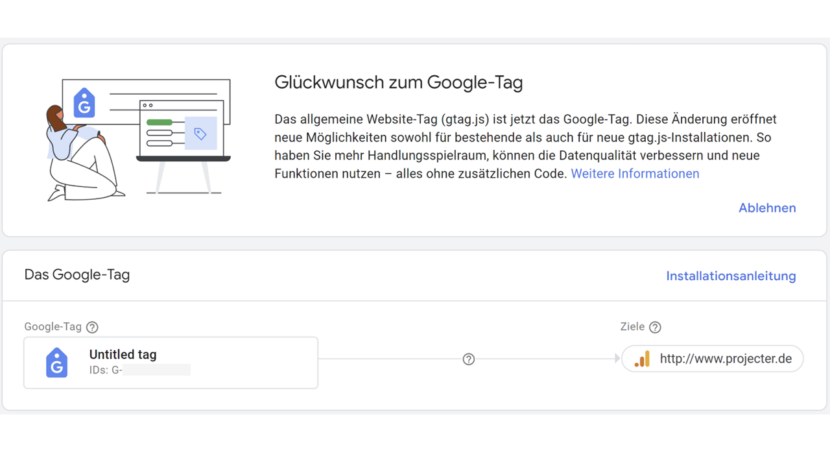Click the help icon on the connector line
This screenshot has width=830, height=467.
click(x=468, y=360)
